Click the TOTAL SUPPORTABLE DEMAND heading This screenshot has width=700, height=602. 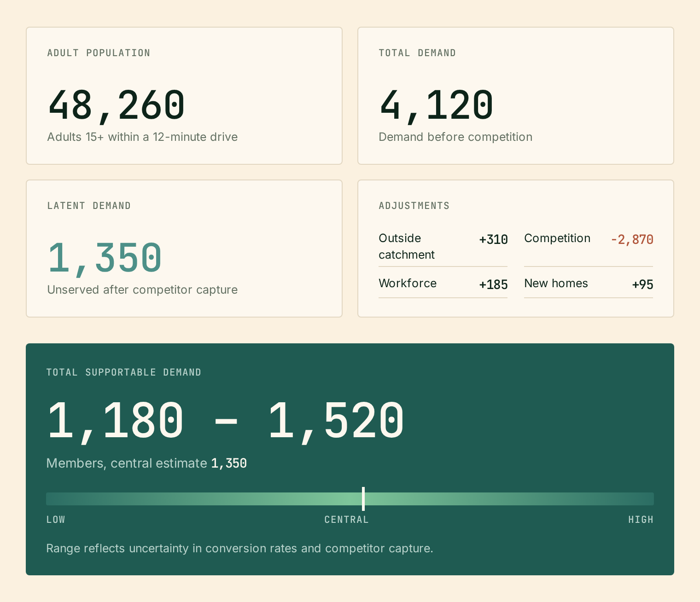[124, 372]
